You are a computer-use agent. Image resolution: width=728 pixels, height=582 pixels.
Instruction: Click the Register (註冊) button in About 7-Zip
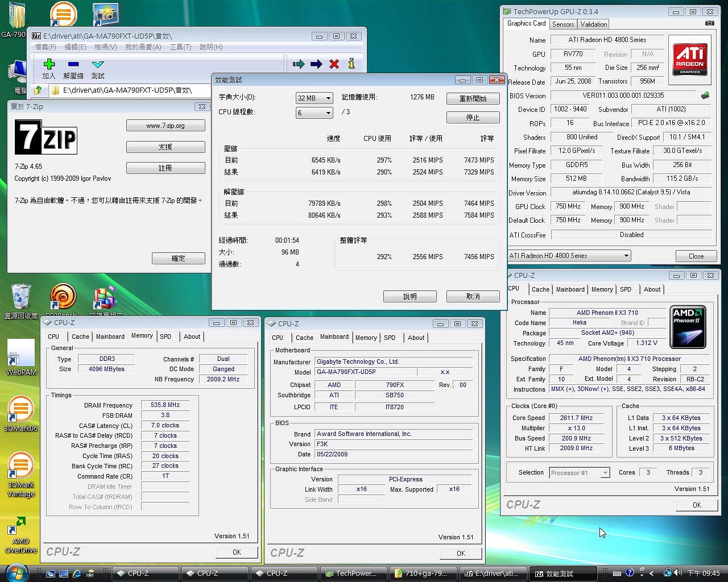tap(166, 168)
